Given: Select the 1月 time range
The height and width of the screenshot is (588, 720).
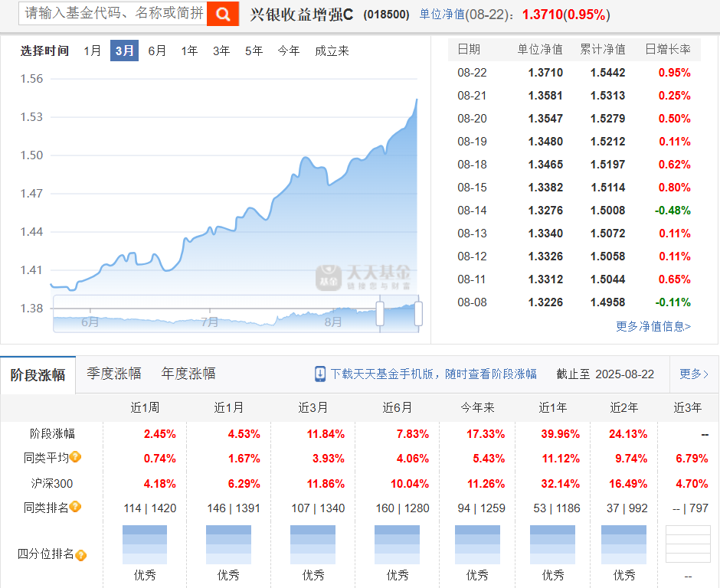Looking at the screenshot, I should coord(92,51).
